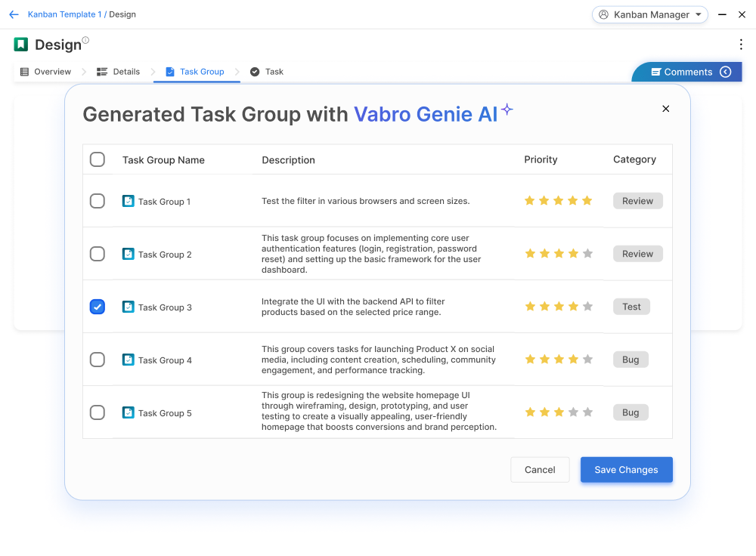Close the Generated Task Group dialog

click(x=665, y=109)
